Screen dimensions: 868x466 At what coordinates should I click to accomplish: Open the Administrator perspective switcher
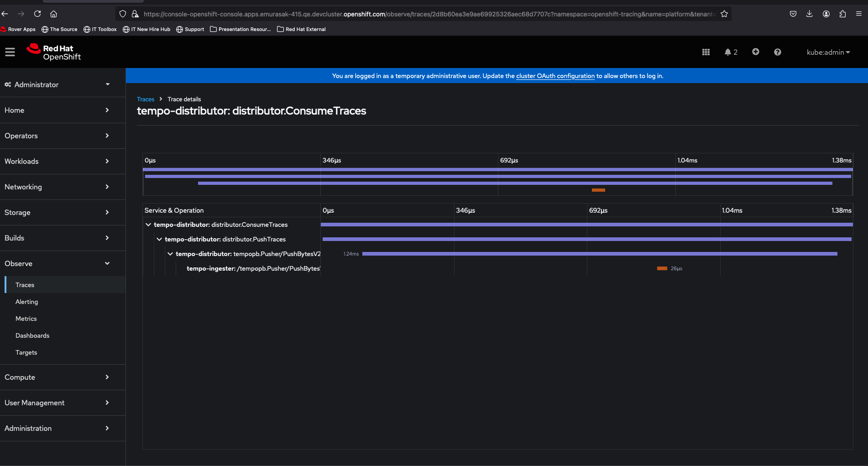coord(63,84)
